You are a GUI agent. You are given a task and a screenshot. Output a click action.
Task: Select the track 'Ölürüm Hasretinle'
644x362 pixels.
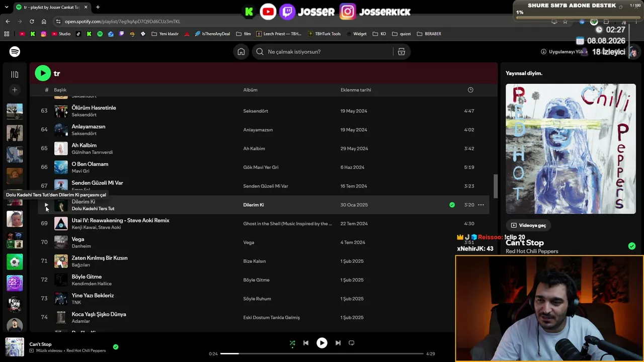click(x=94, y=108)
